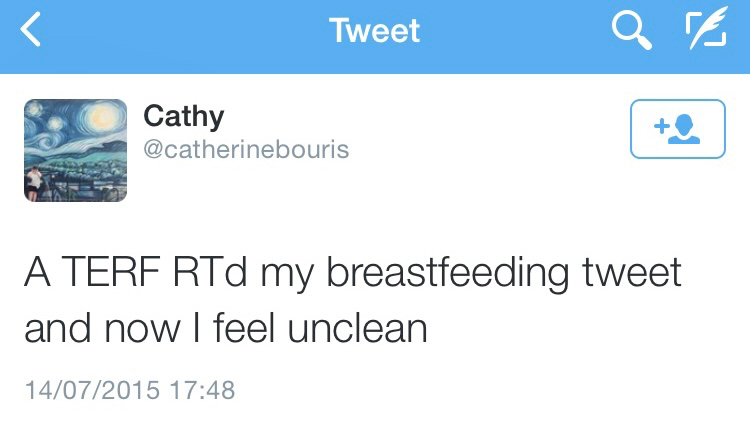Tap the time 17:48 in the timestamp
Image resolution: width=750 pixels, height=428 pixels.
tap(201, 388)
